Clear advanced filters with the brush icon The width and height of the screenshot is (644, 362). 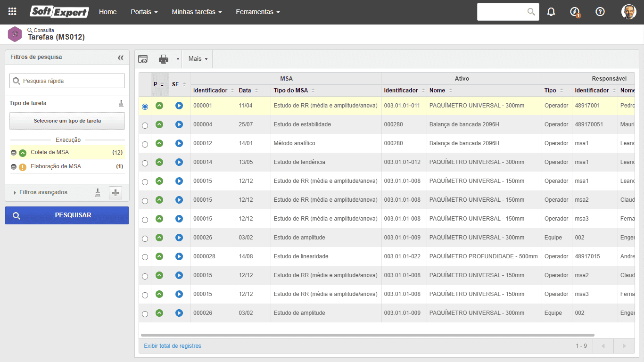(x=98, y=192)
